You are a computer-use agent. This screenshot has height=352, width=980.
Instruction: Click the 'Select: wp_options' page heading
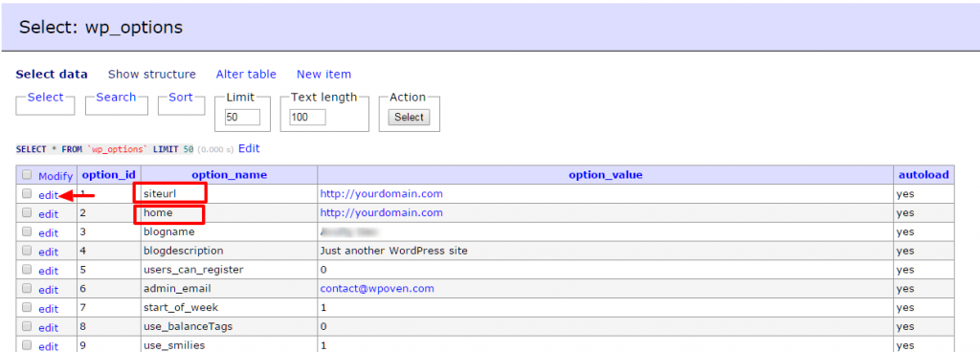[101, 28]
